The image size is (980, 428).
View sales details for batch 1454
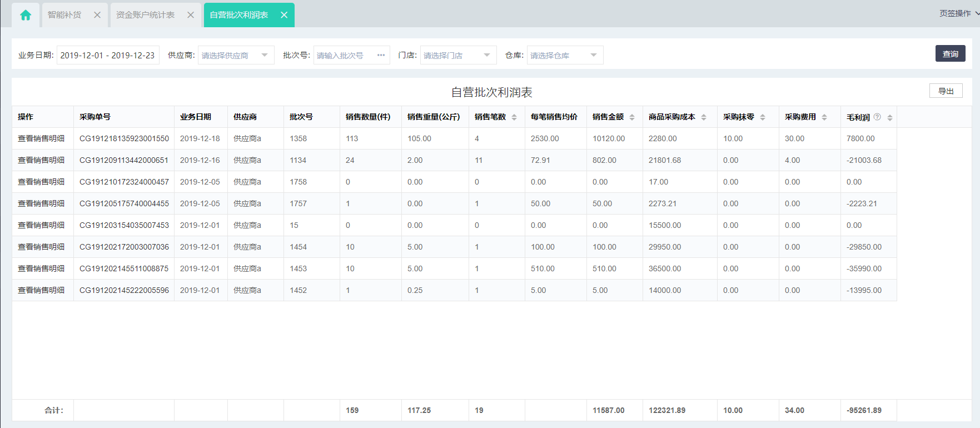pos(41,247)
